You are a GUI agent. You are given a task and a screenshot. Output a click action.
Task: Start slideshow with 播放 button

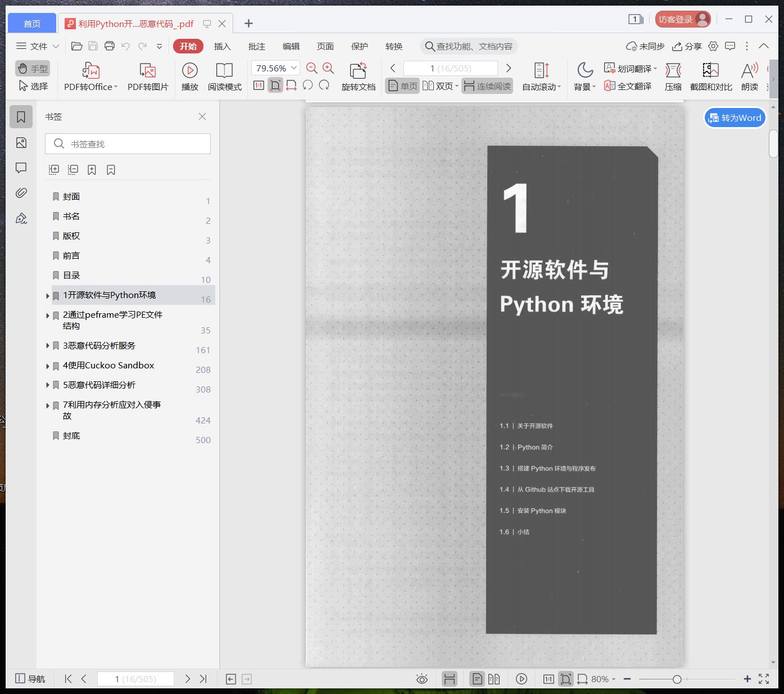tap(189, 76)
